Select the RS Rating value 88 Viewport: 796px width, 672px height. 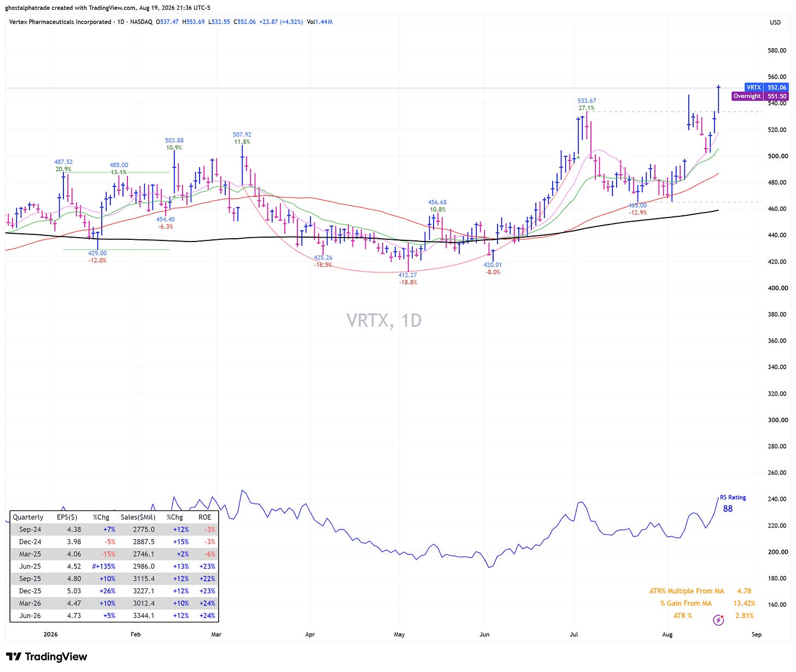pyautogui.click(x=728, y=509)
